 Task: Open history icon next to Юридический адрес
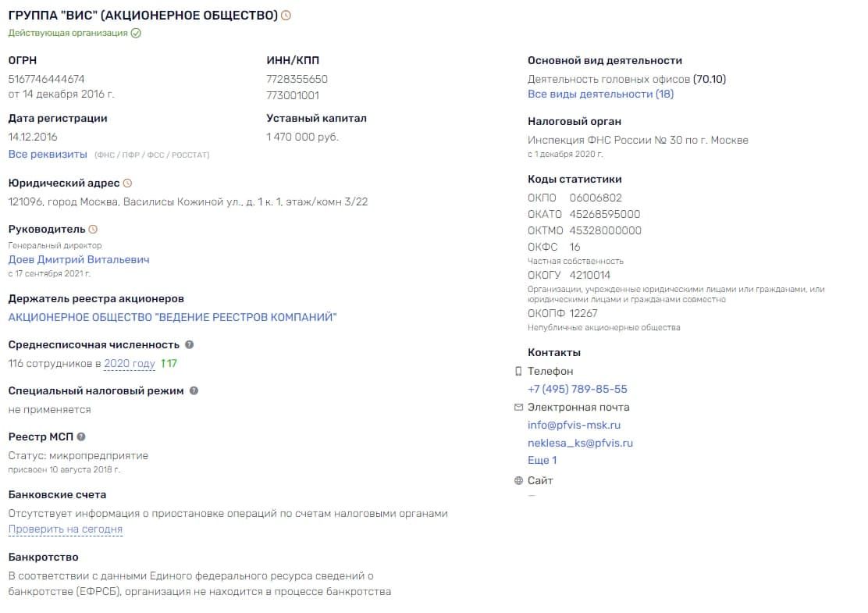[127, 184]
